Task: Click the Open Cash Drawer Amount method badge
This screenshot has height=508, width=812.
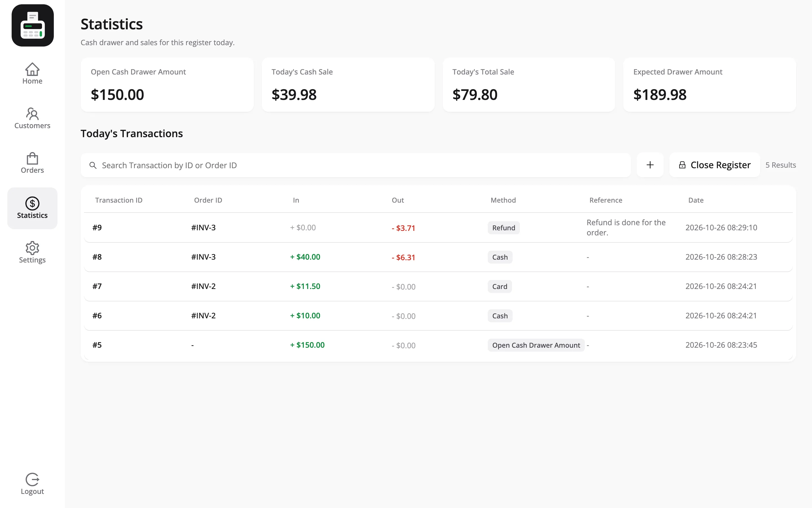Action: click(536, 345)
